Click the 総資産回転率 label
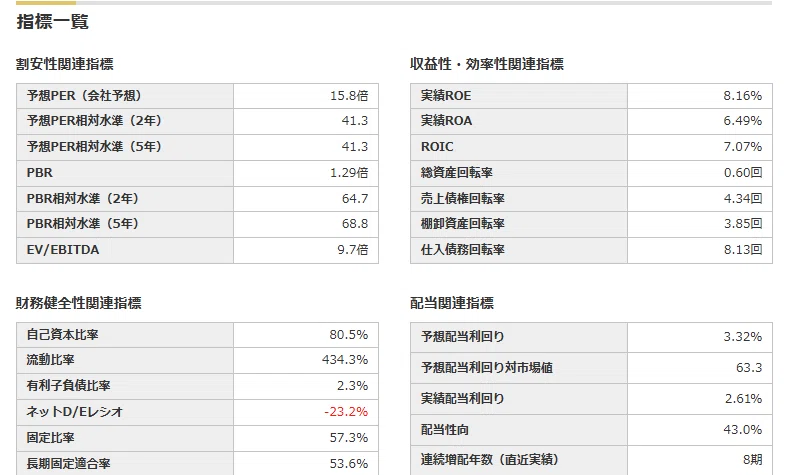Screen dimensions: 792x475 (x=457, y=173)
